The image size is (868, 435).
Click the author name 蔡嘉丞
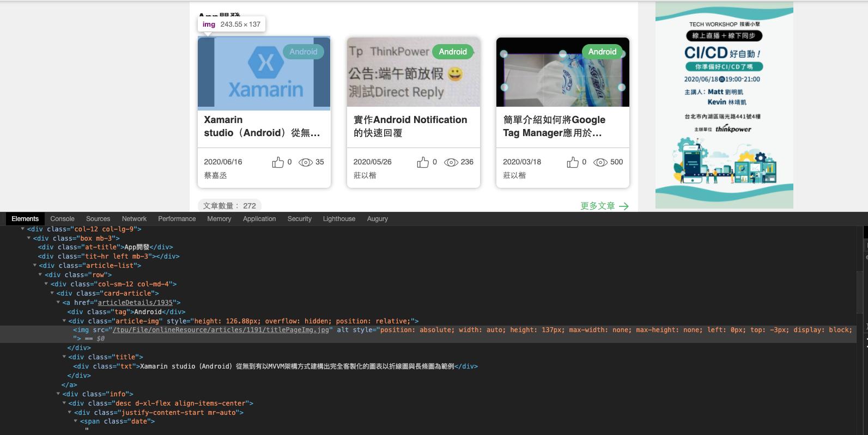pos(215,175)
